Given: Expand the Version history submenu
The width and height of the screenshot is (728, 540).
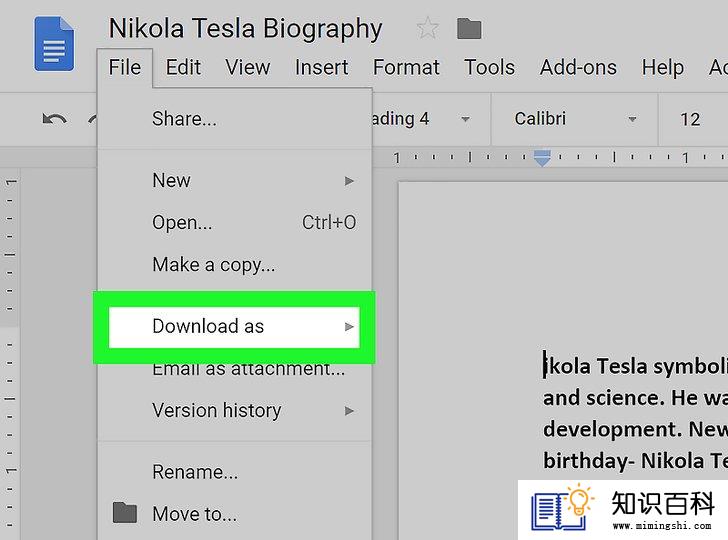Looking at the screenshot, I should pyautogui.click(x=234, y=410).
